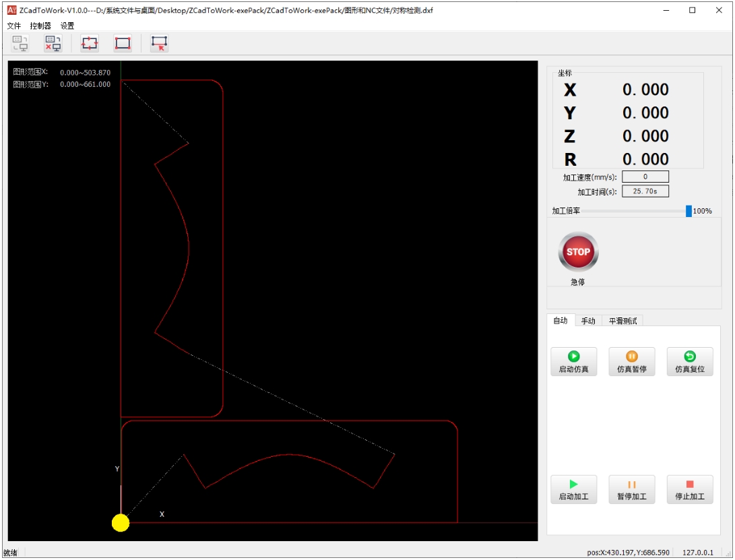Click the pos coordinates in status bar
The width and height of the screenshot is (735, 560).
tap(628, 553)
